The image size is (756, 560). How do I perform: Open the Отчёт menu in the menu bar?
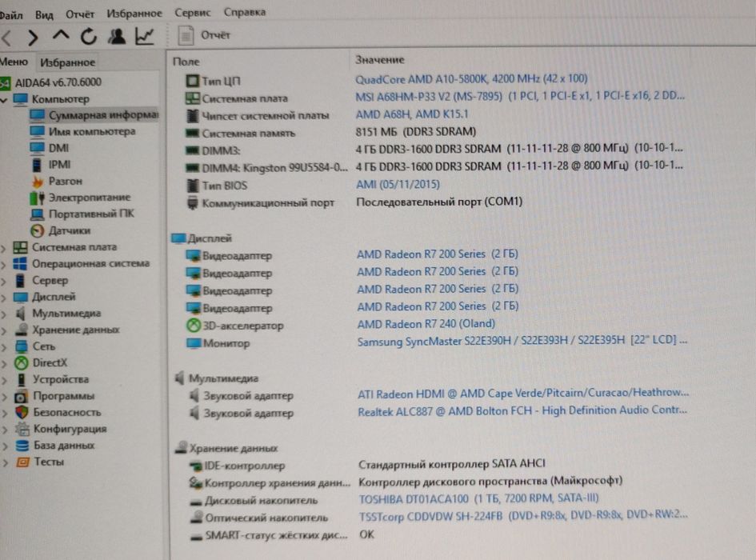pyautogui.click(x=79, y=14)
